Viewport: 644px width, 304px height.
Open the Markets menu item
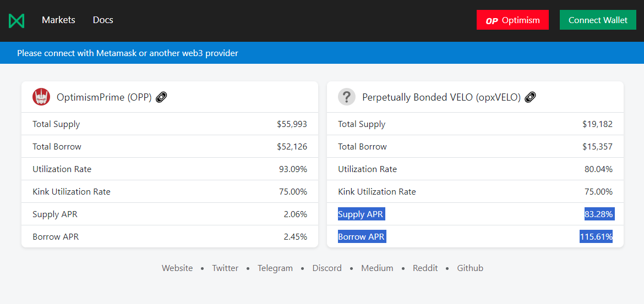59,20
